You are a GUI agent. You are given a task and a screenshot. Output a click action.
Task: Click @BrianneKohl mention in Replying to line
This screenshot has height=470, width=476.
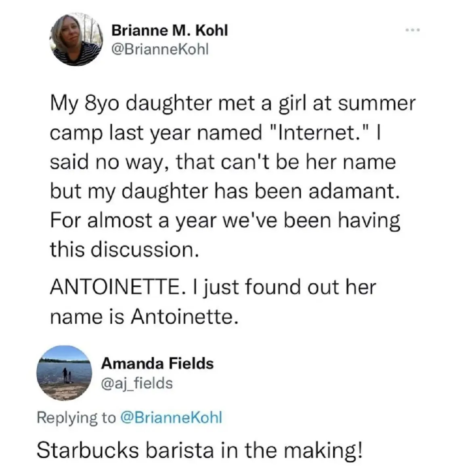[171, 417]
